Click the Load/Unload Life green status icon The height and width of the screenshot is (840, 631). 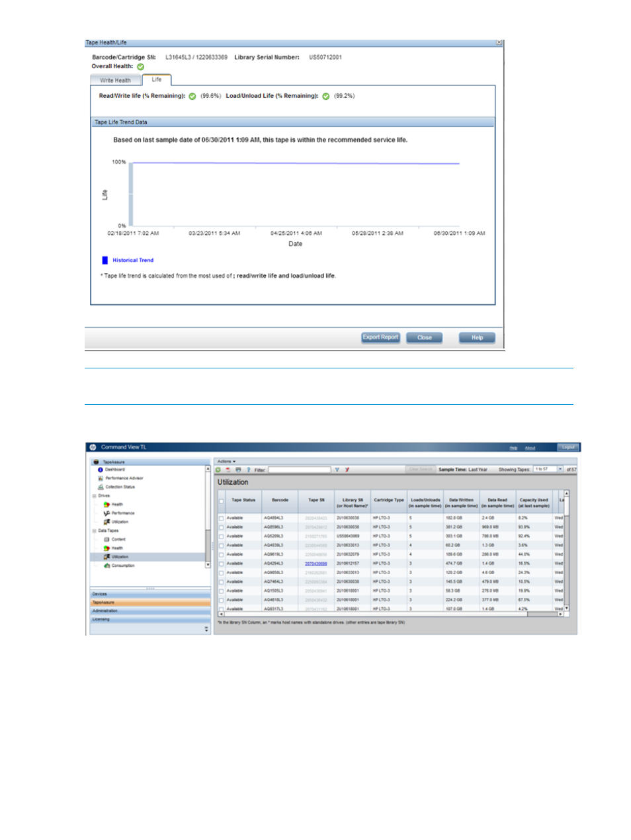click(326, 97)
